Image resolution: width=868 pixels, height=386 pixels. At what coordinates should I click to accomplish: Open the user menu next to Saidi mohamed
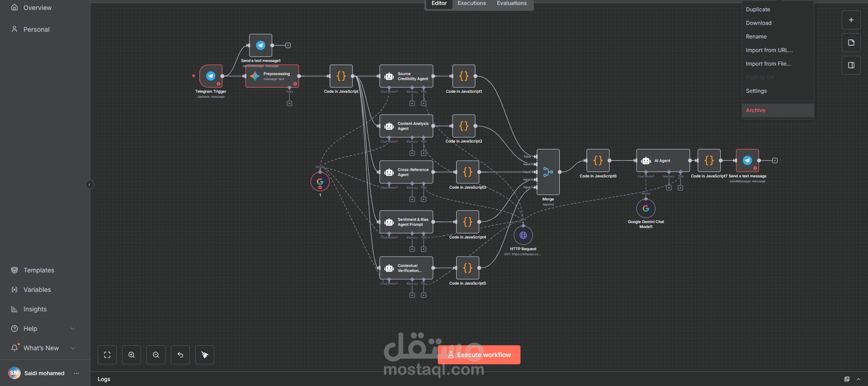(76, 373)
